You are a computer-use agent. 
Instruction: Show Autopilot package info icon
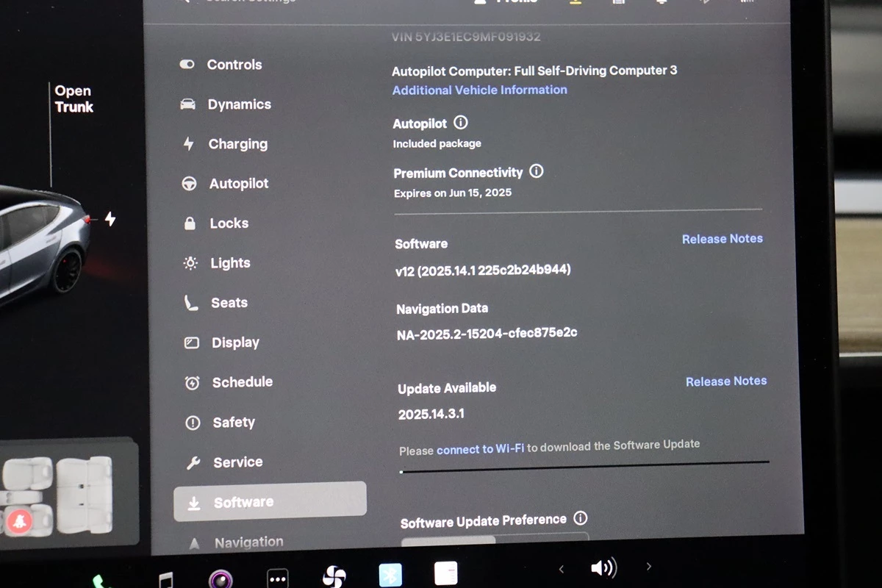click(461, 123)
